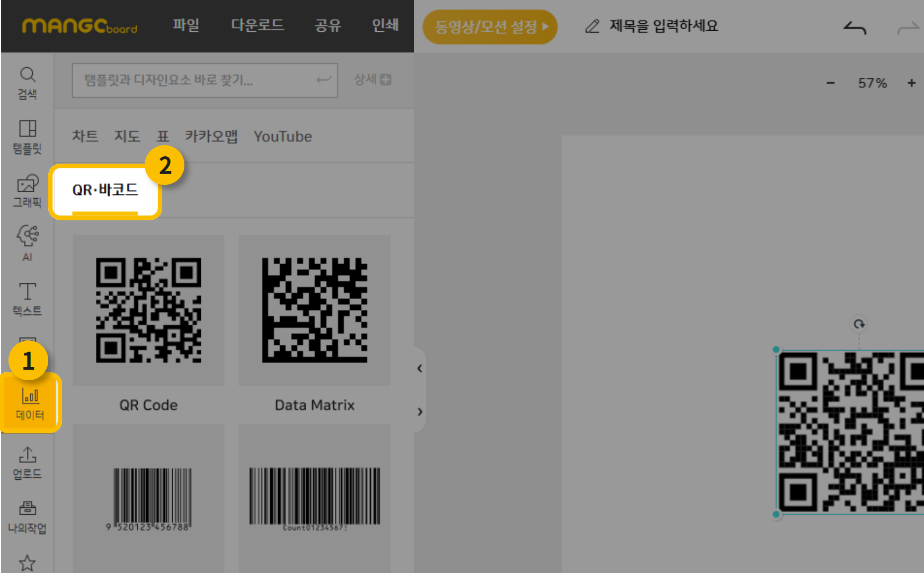Select the 텍스트 text sidebar tool
The height and width of the screenshot is (573, 924).
pyautogui.click(x=28, y=299)
